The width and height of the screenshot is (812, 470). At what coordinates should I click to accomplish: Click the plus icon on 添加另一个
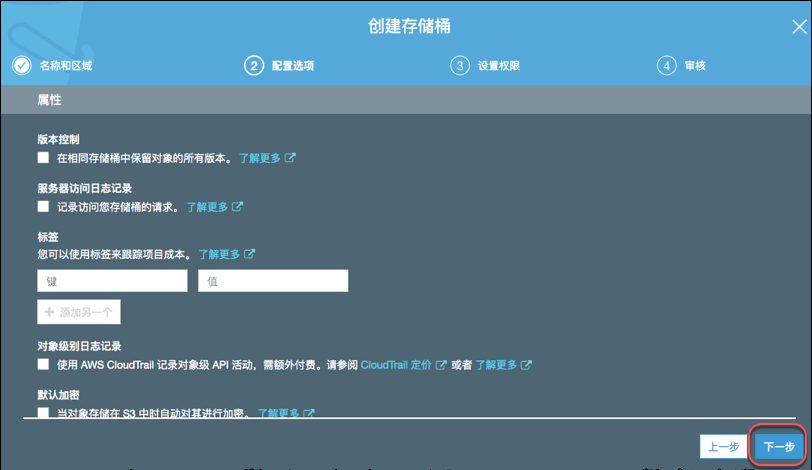pos(49,312)
